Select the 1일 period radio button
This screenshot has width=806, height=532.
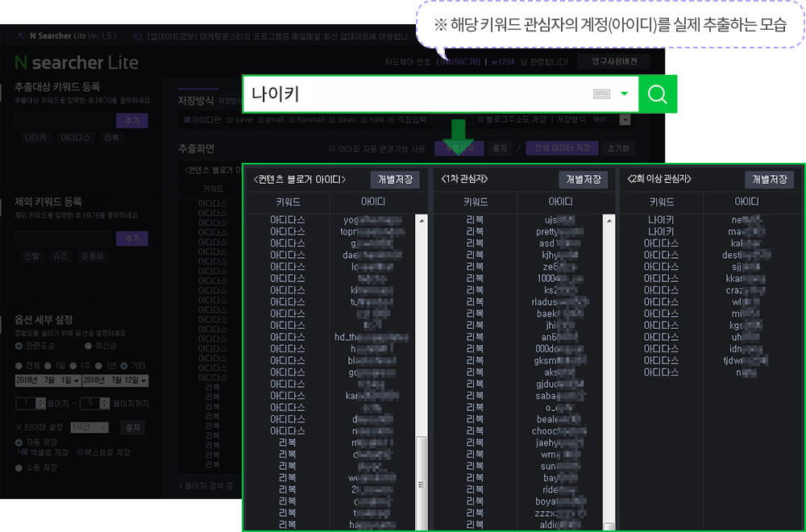[x=48, y=366]
